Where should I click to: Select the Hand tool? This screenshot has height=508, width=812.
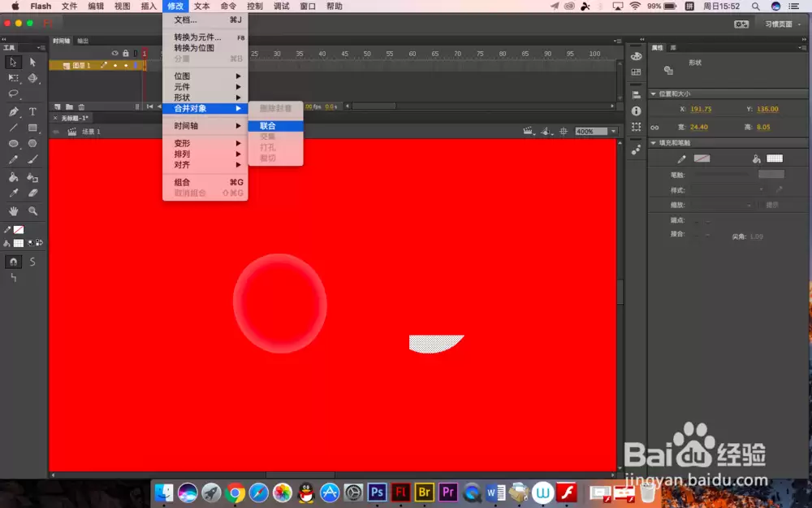pos(14,211)
